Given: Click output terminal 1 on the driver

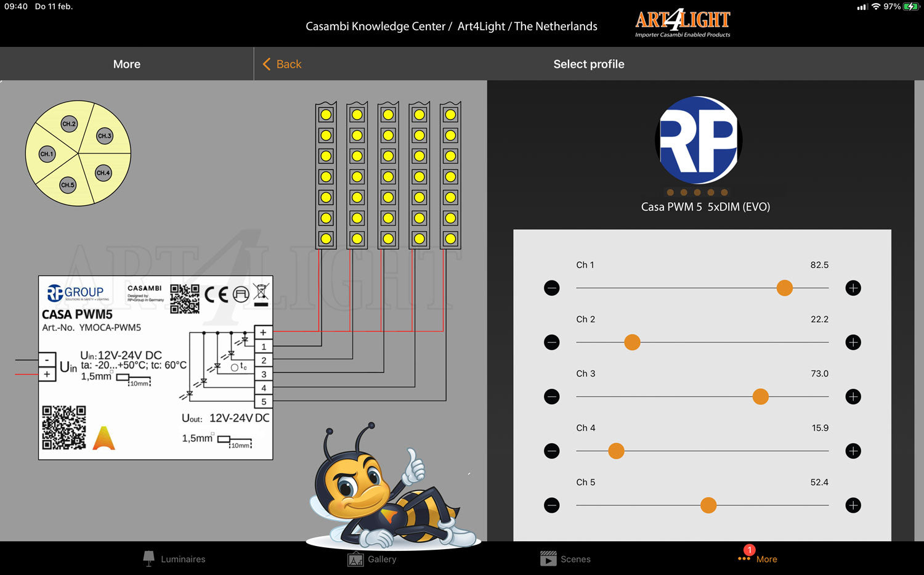Looking at the screenshot, I should [264, 346].
